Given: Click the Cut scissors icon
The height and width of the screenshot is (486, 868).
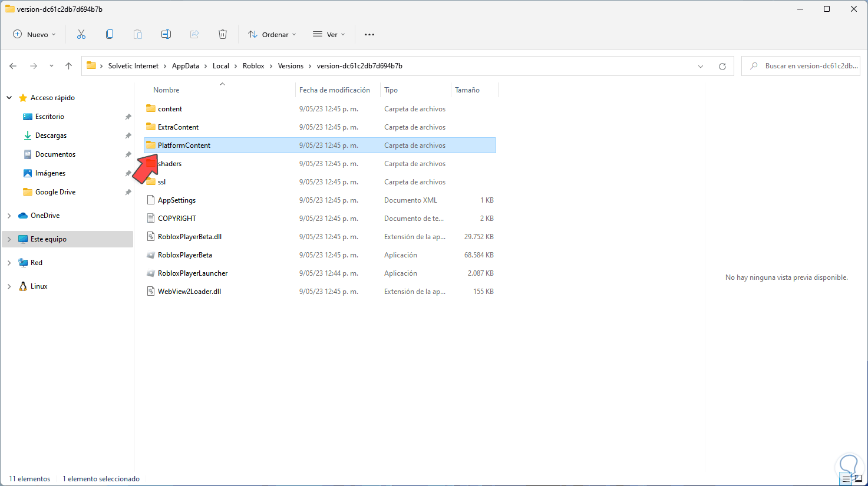Looking at the screenshot, I should (x=81, y=34).
